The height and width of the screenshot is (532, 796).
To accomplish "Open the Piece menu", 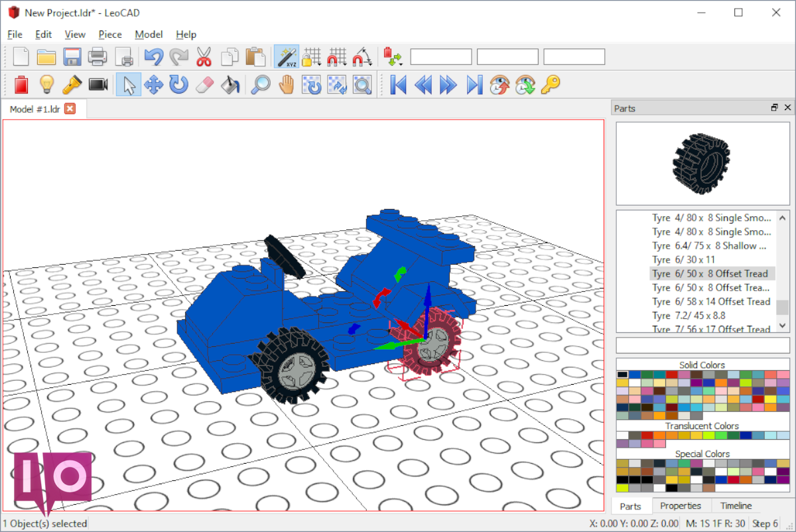I will 110,34.
